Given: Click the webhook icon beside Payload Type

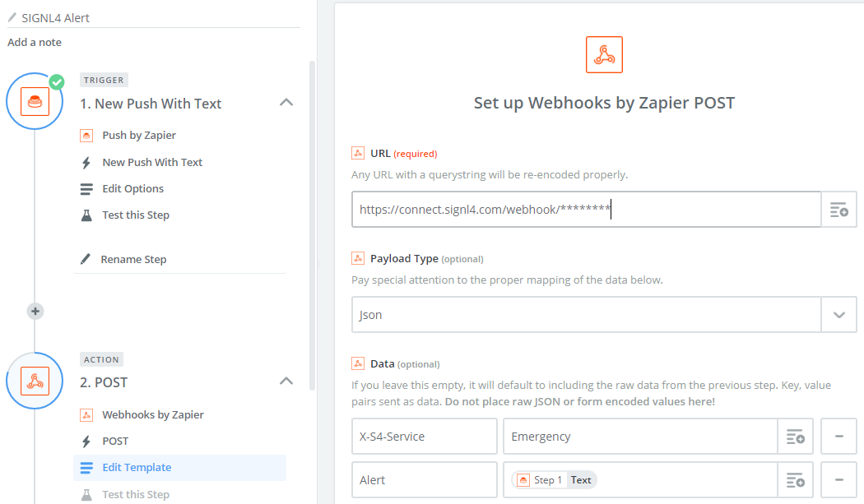Looking at the screenshot, I should click(x=358, y=258).
